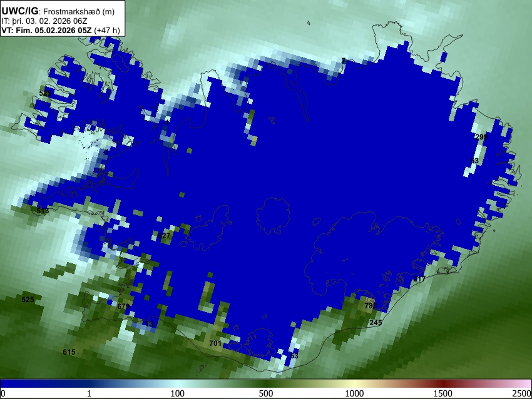Click the map value label 217

[419, 279]
